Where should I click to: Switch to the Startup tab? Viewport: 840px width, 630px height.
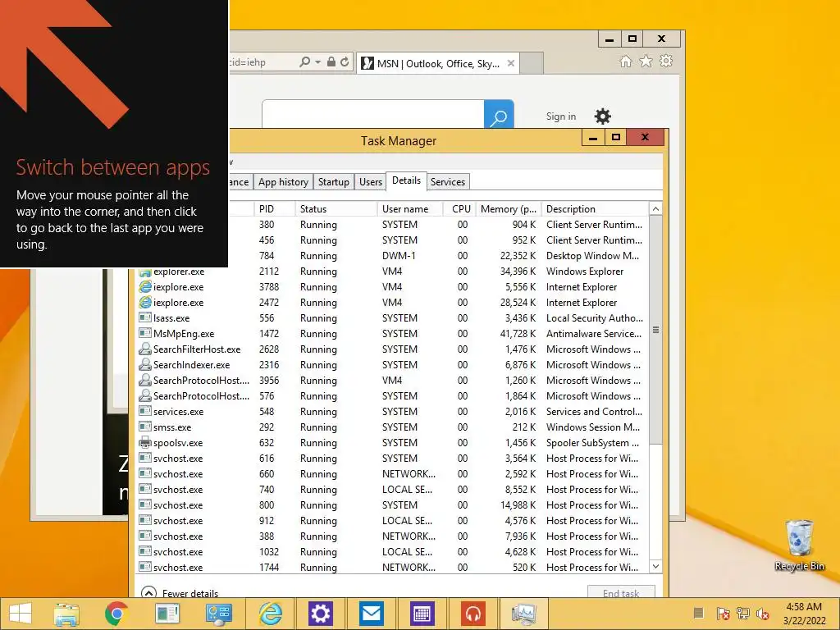333,182
